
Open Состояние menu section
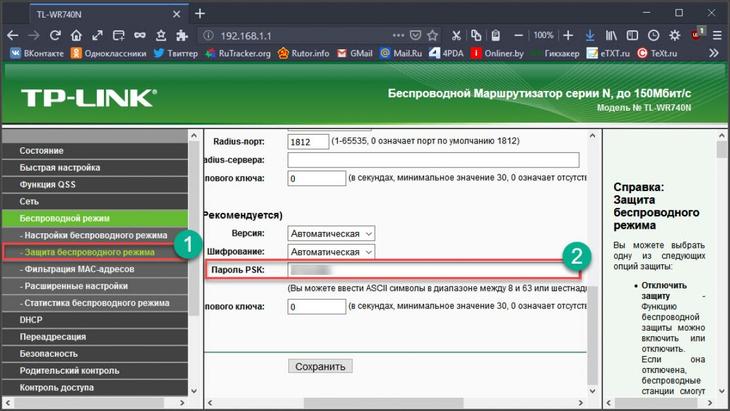tap(95, 151)
